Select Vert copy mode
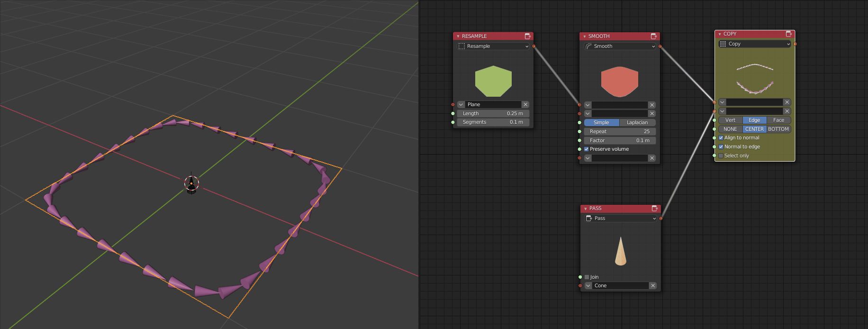Image resolution: width=868 pixels, height=329 pixels. point(731,120)
